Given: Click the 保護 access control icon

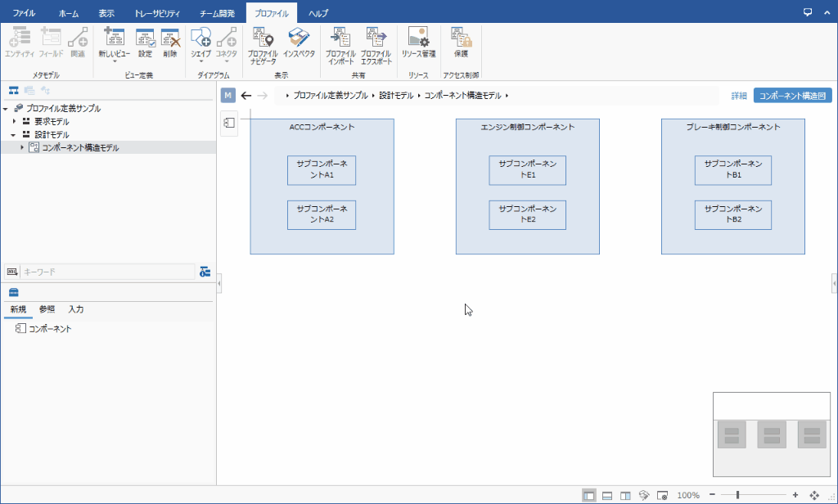Looking at the screenshot, I should tap(461, 43).
